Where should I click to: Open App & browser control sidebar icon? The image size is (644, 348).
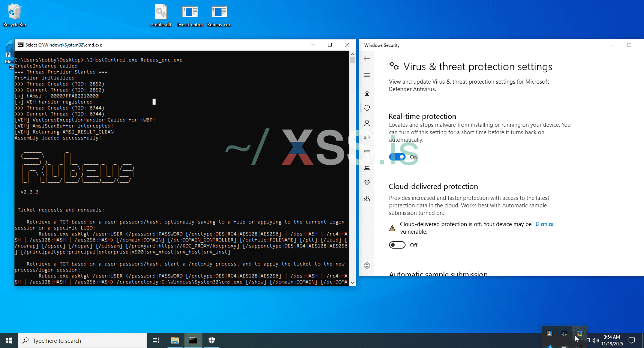click(367, 153)
